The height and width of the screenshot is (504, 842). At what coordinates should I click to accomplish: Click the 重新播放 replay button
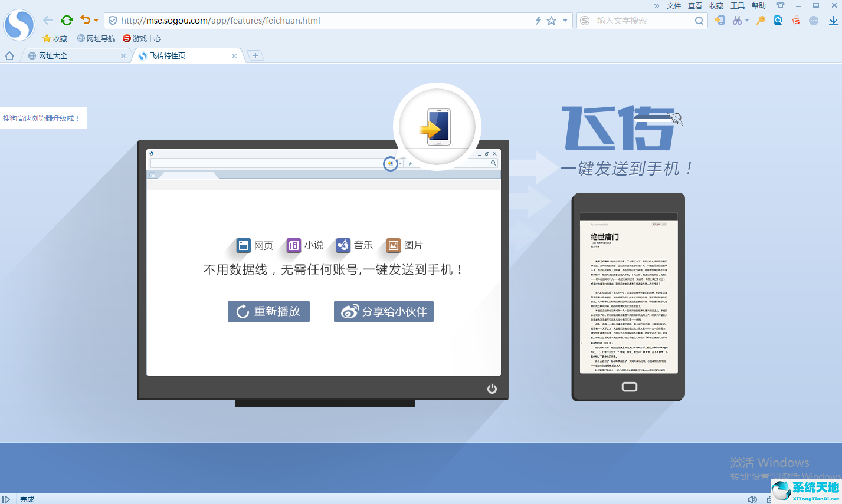coord(268,311)
